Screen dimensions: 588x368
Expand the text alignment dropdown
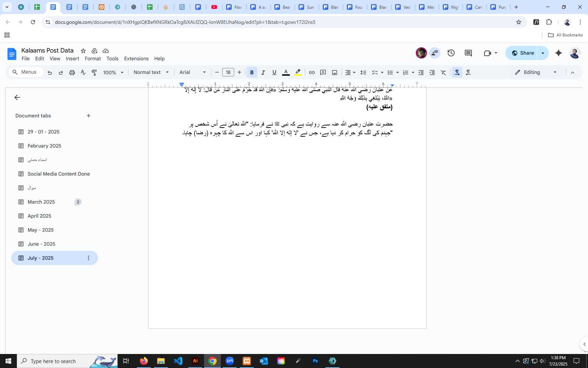tap(350, 73)
